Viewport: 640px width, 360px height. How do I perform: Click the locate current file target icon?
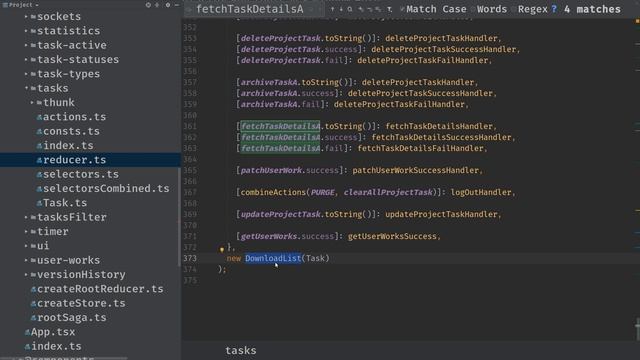point(148,5)
